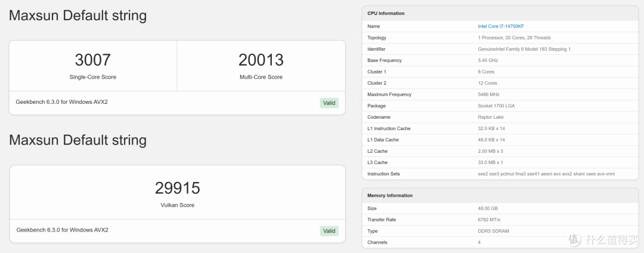Select the 6782 MT/s transfer rate value
The width and height of the screenshot is (644, 253).
(489, 220)
